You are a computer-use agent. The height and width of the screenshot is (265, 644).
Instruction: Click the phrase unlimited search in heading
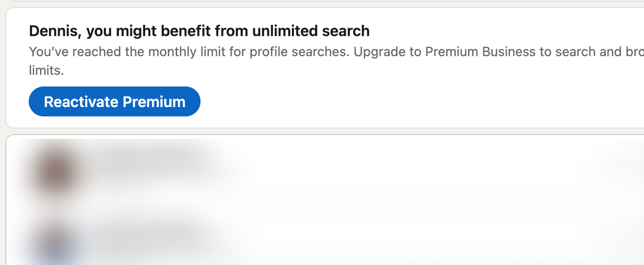point(311,31)
